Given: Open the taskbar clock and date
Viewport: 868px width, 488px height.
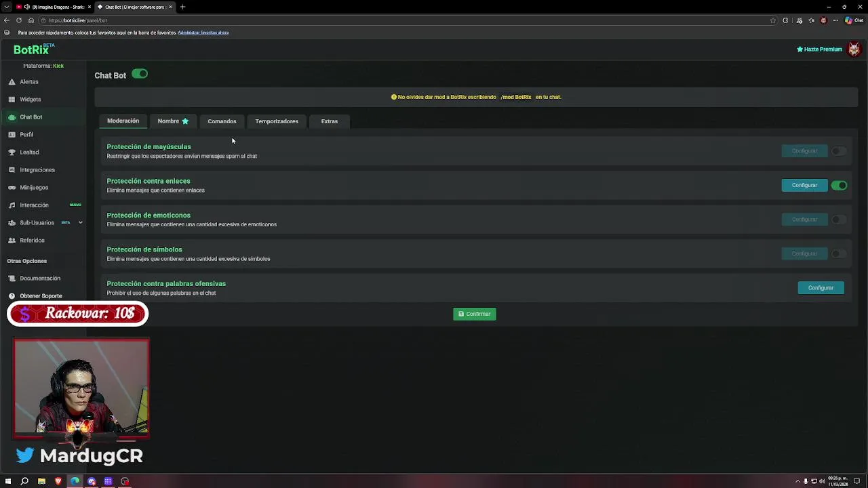Looking at the screenshot, I should [x=837, y=481].
